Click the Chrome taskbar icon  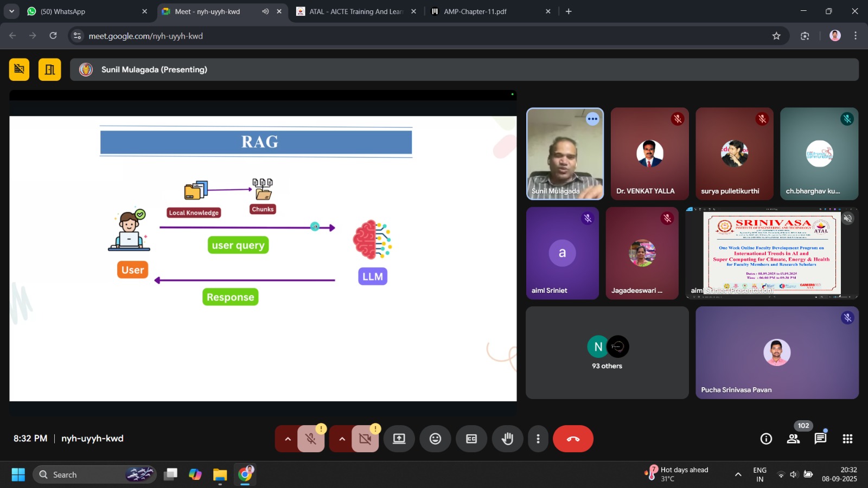(x=245, y=475)
